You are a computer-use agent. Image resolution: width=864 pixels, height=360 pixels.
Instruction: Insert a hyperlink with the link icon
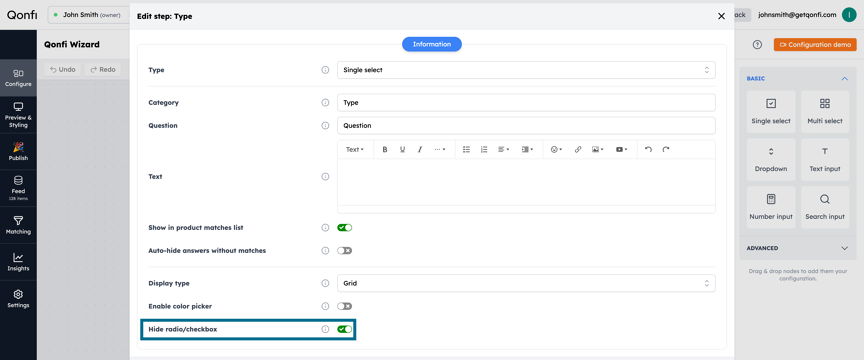(577, 149)
